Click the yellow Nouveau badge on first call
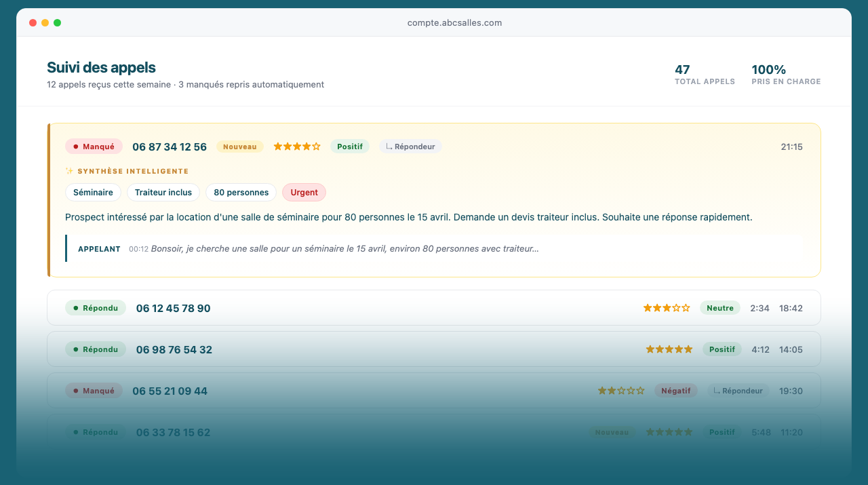 (240, 147)
